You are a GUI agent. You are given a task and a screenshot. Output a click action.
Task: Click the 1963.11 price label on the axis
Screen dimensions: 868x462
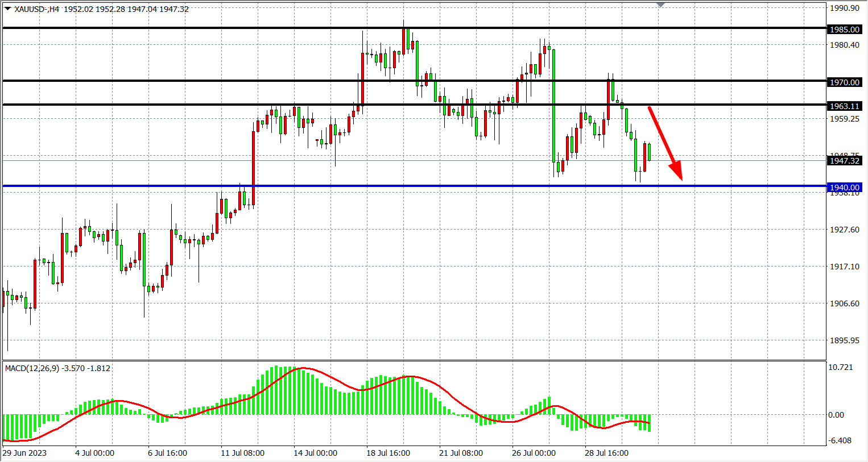coord(844,106)
